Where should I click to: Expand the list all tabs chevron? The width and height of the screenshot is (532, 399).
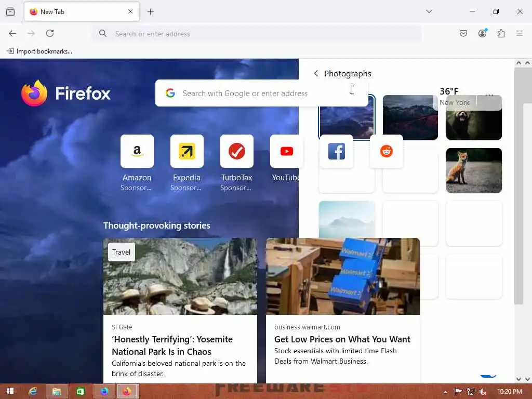pos(429,11)
